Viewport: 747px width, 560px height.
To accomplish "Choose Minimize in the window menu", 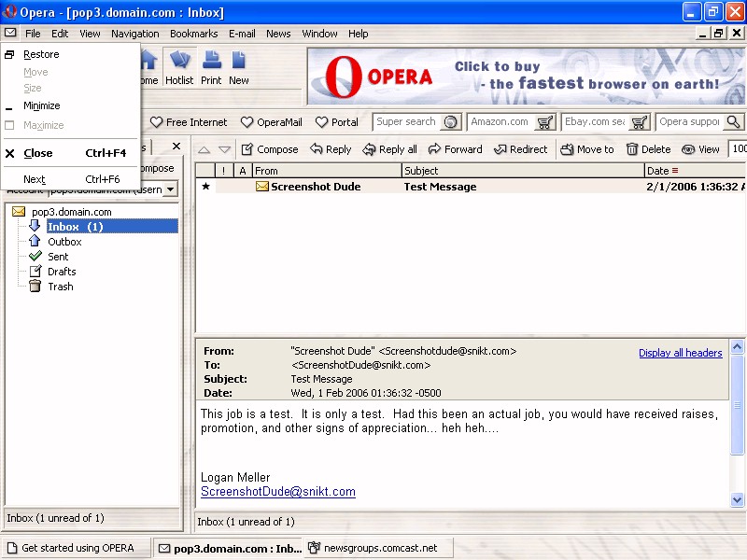I will tap(71, 105).
